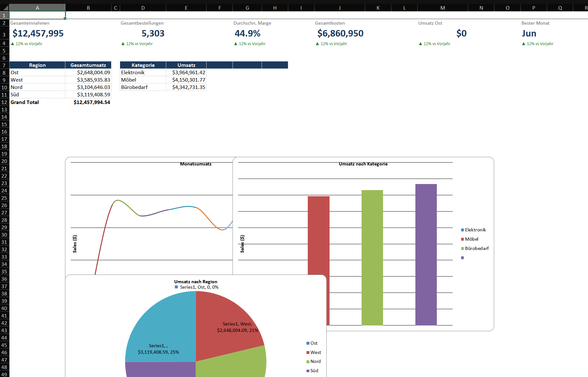Viewport: 588px width, 377px height.
Task: Click the red Möbel bar in chart
Action: [x=318, y=235]
